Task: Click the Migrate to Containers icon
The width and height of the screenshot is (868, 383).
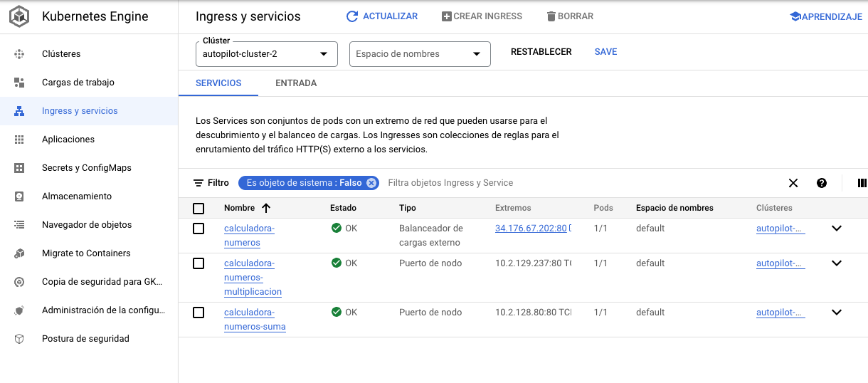Action: point(19,253)
